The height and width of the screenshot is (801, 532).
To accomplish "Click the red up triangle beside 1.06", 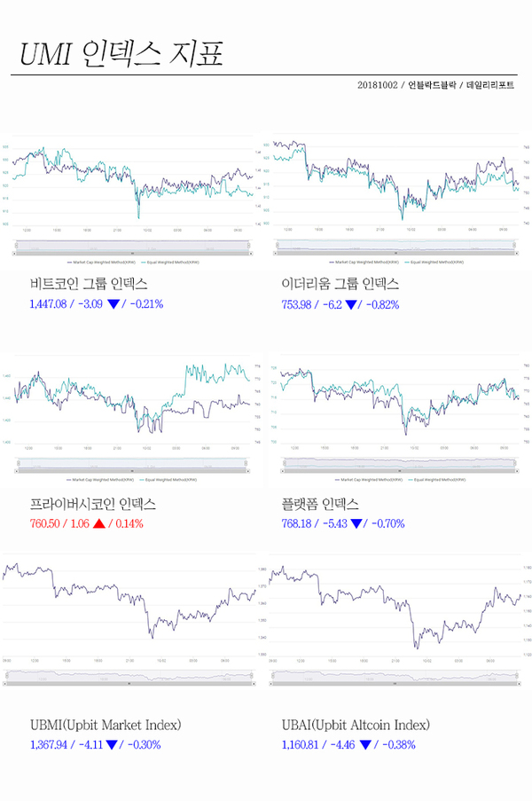I will coord(99,523).
